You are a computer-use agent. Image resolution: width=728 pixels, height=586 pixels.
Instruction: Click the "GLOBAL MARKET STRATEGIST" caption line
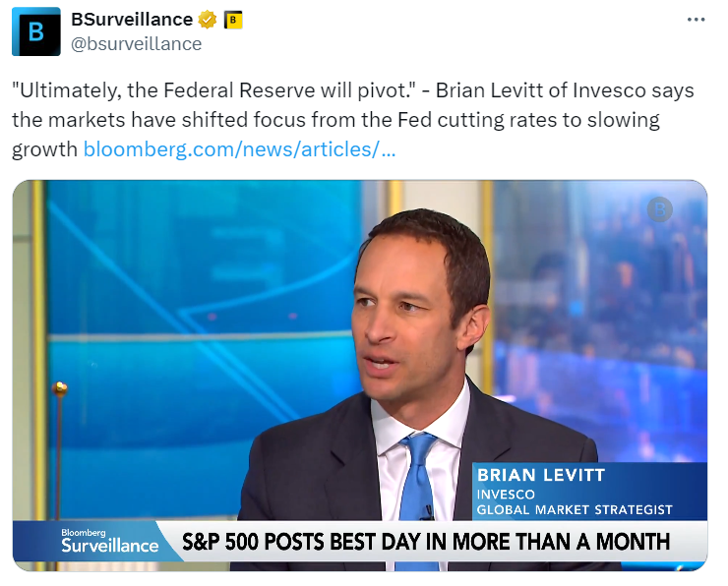[x=575, y=509]
